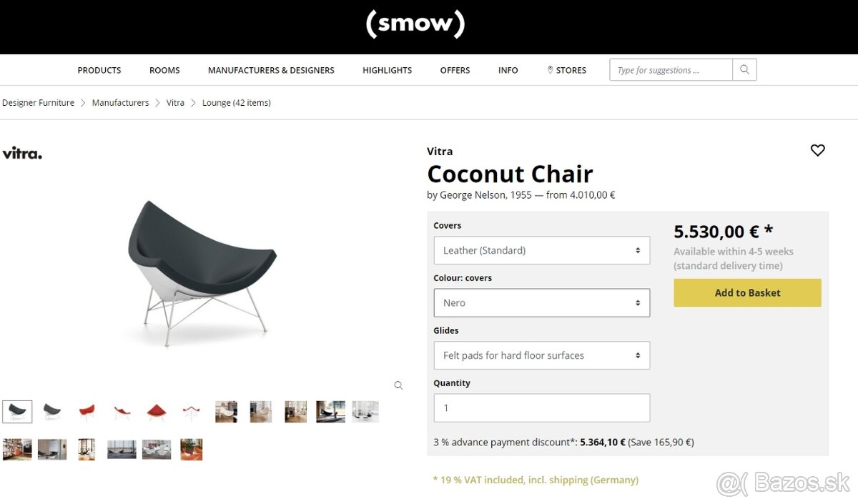Click the heart wishlist icon
The width and height of the screenshot is (858, 504).
tap(817, 150)
